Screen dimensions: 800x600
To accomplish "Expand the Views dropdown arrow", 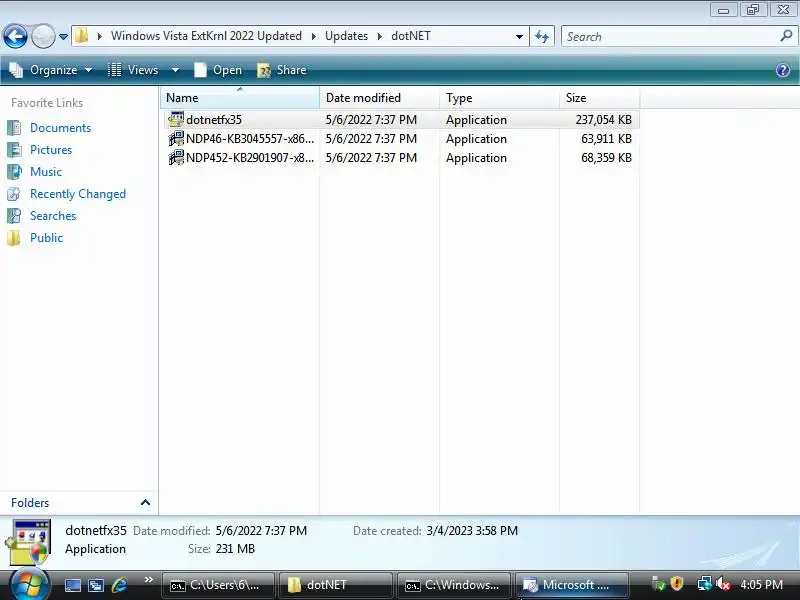I will coord(175,70).
